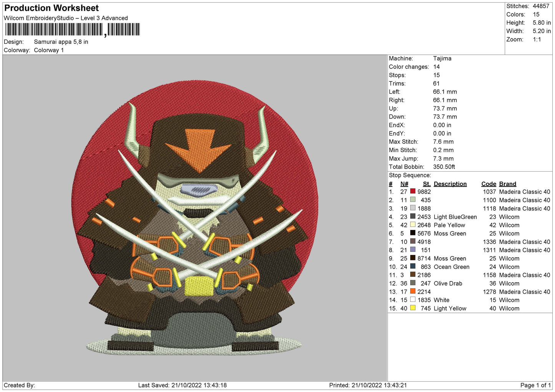Select the Pale Yellow swatch in row 5
Image resolution: width=555 pixels, height=392 pixels.
coord(413,225)
